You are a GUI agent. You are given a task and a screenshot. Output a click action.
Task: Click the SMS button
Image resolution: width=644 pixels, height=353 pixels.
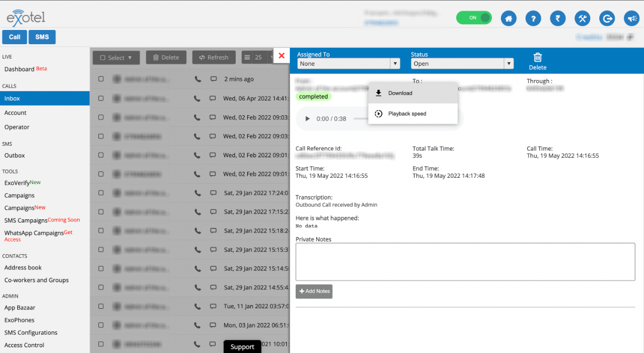tap(42, 37)
